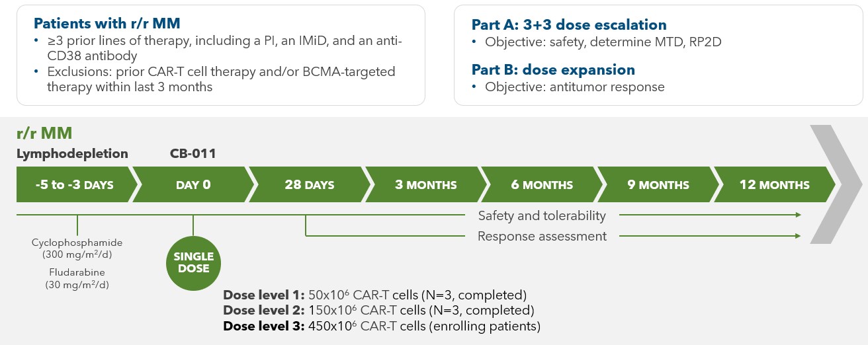Click the Safety and tolerability label
Screen dimensions: 868x345
point(542,215)
